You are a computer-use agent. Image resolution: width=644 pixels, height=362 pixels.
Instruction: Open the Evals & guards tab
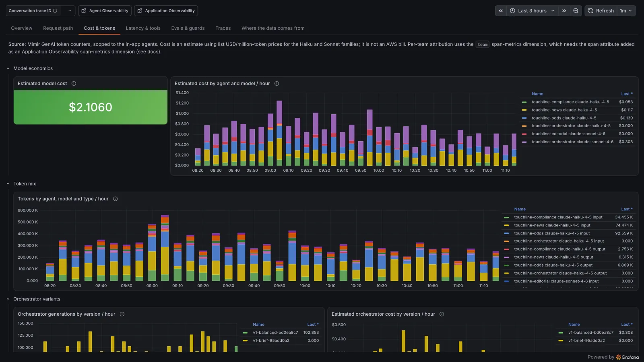tap(188, 28)
